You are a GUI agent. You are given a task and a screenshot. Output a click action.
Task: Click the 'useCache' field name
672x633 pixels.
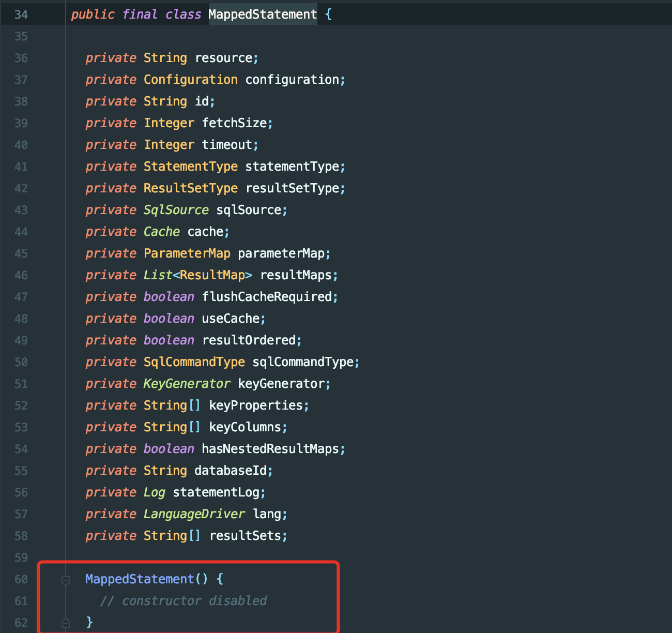(x=231, y=319)
